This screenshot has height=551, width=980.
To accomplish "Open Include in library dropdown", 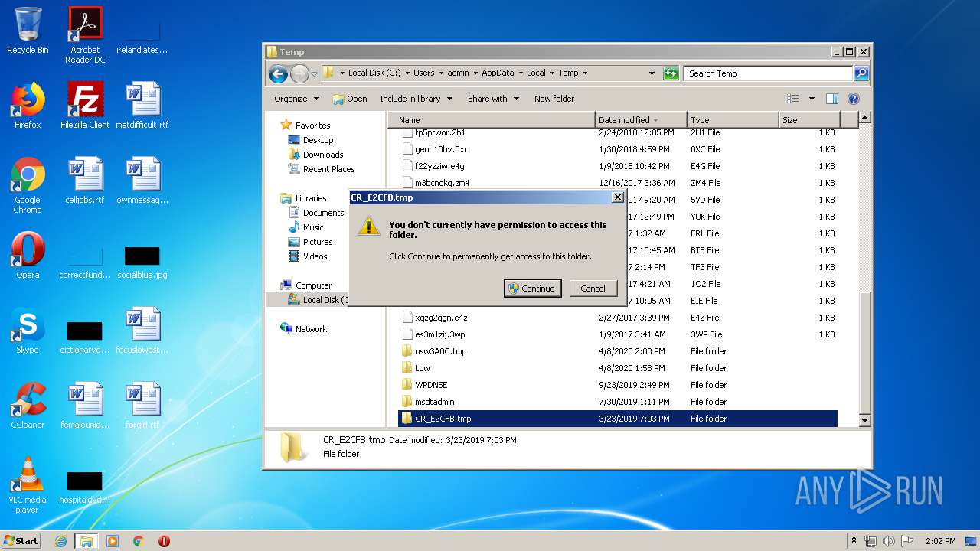I will coord(416,99).
